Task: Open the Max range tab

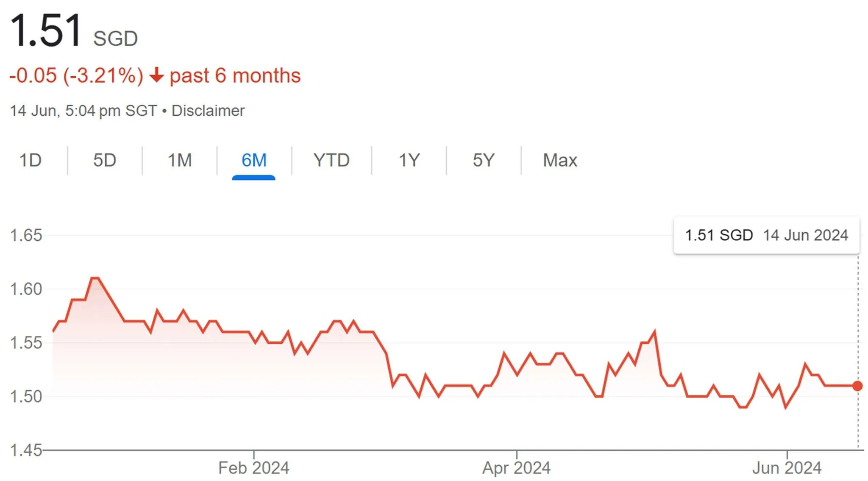Action: coord(560,160)
